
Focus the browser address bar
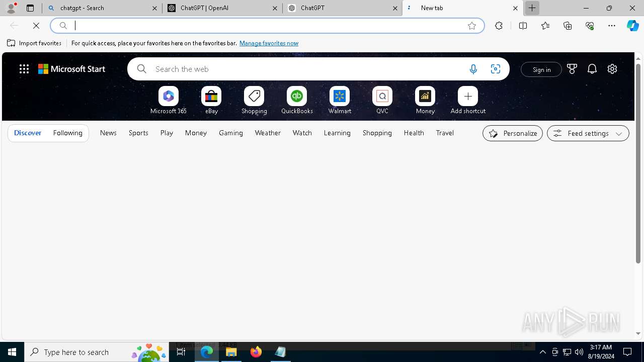(x=267, y=26)
